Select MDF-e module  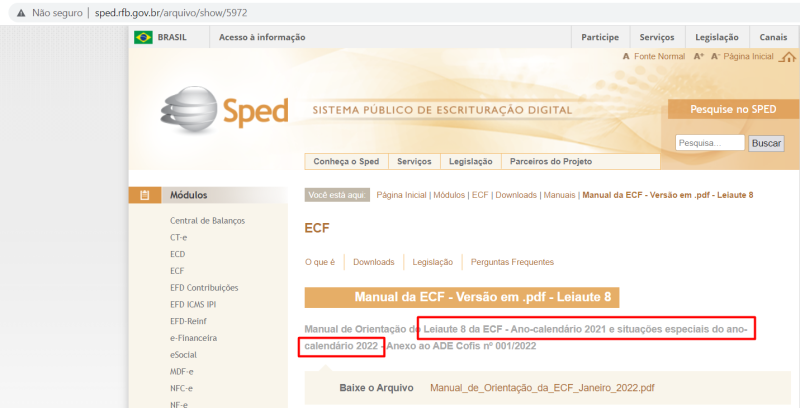tap(182, 372)
